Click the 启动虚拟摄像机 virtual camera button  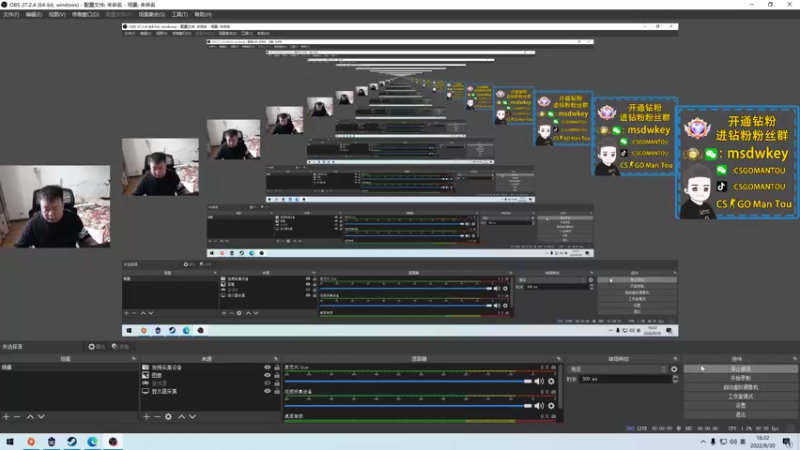[740, 387]
